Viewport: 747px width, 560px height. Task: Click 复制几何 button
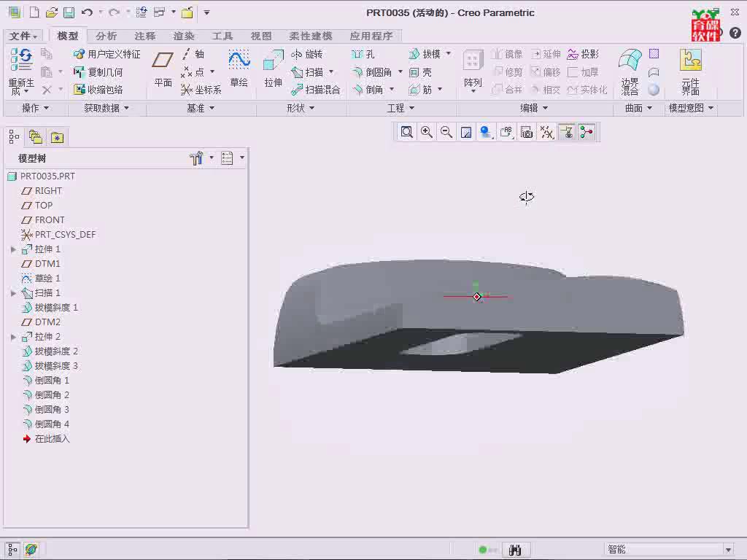click(98, 72)
